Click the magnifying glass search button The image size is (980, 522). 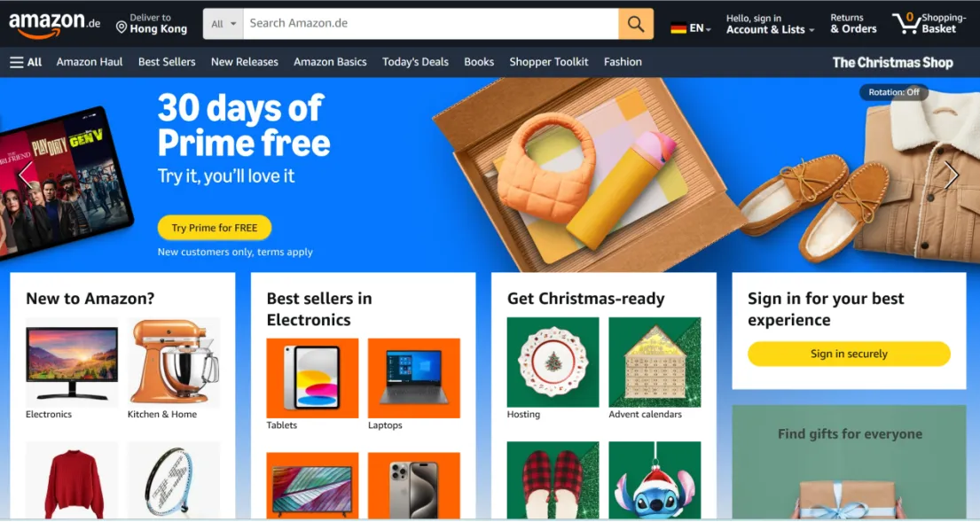636,24
